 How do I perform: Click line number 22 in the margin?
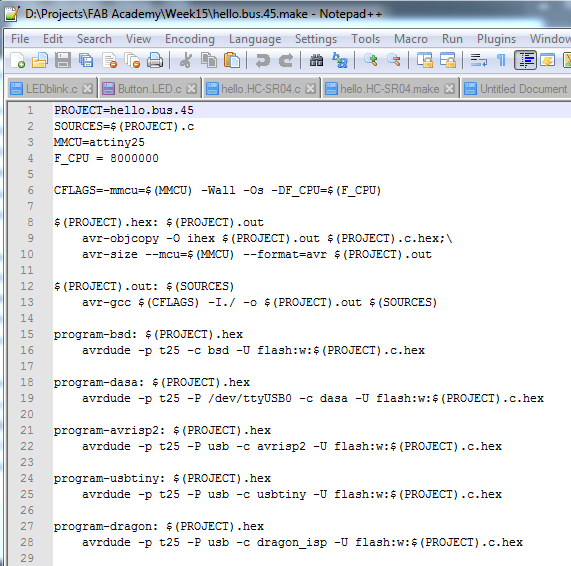[x=27, y=447]
